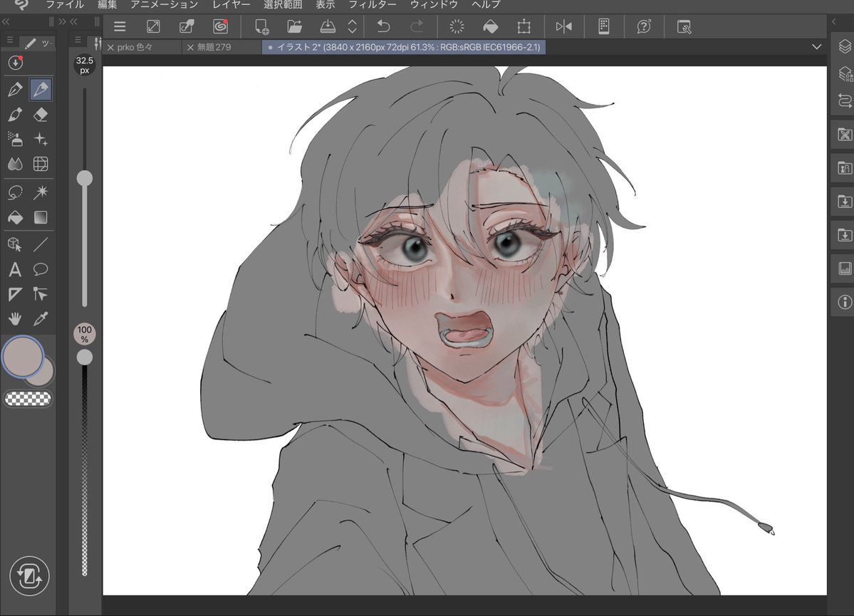
Task: Open the アニメーション menu
Action: click(165, 4)
